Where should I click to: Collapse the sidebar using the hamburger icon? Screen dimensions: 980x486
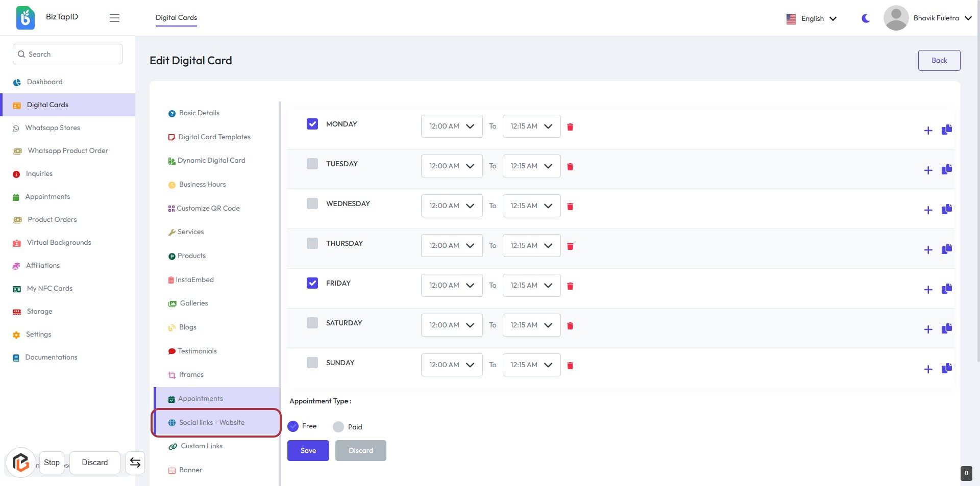(x=114, y=18)
